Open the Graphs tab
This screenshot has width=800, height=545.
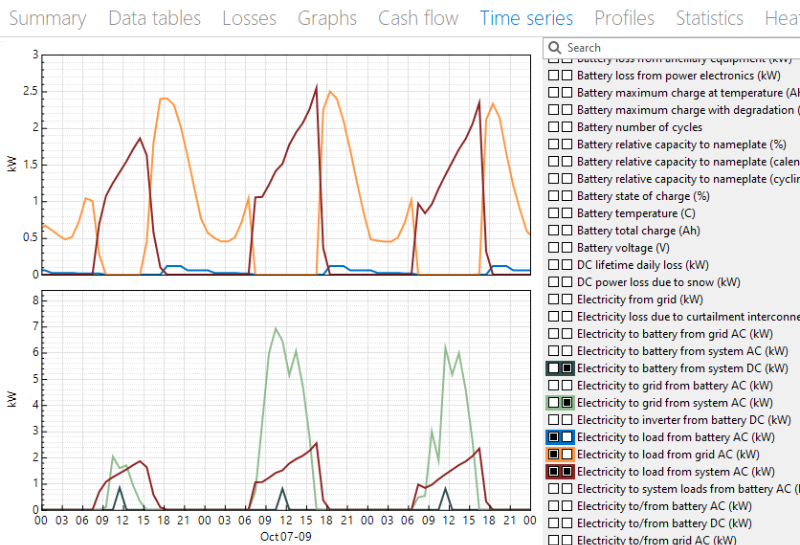(327, 18)
